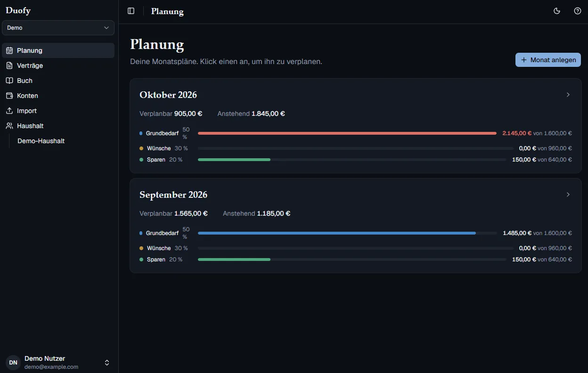Screen dimensions: 588x373
Task: Click Verplanbar 1.565,00 € in September
Action: [173, 213]
